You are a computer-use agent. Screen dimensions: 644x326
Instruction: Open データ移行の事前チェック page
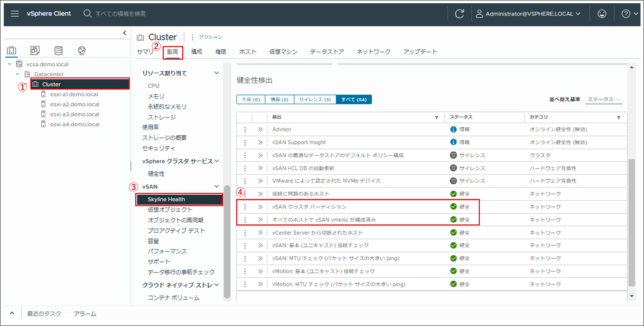click(181, 272)
